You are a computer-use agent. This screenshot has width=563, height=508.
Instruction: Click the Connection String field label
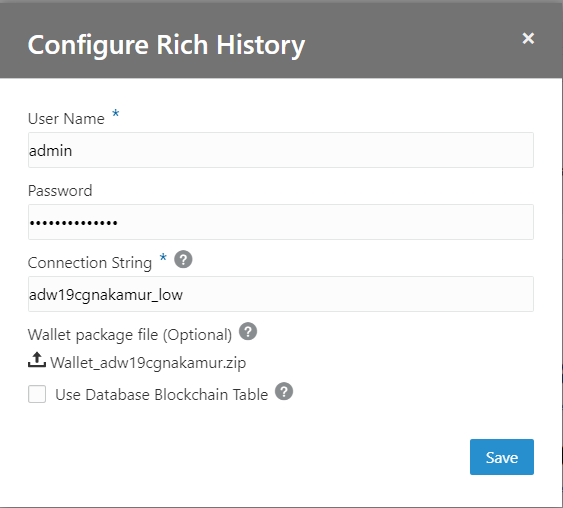[90, 263]
